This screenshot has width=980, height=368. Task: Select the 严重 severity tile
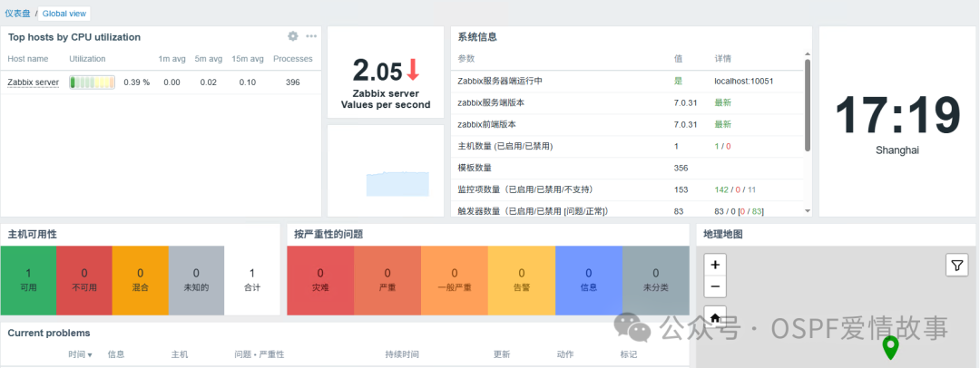coord(387,280)
